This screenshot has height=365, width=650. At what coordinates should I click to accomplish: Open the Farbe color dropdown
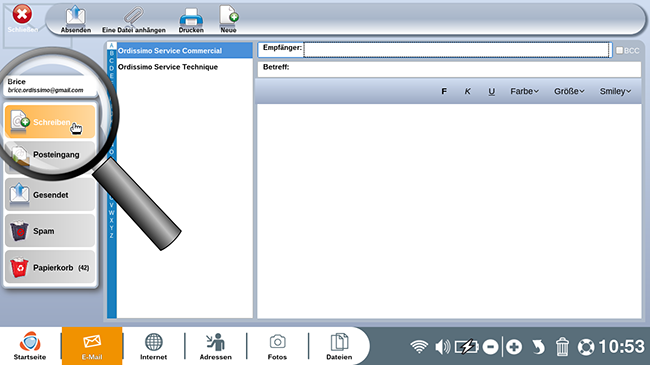tap(524, 91)
